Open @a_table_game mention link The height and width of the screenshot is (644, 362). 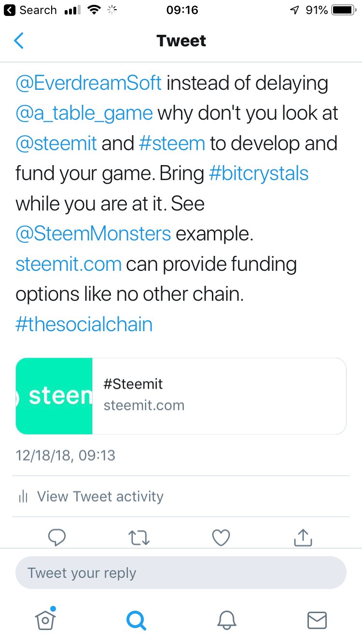click(84, 114)
